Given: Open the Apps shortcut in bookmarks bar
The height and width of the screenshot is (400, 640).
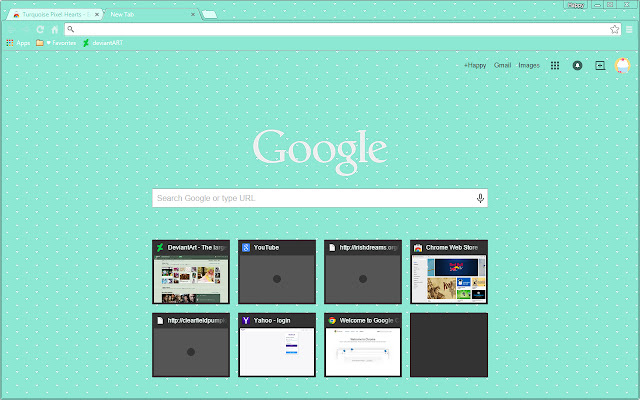Looking at the screenshot, I should pos(18,43).
